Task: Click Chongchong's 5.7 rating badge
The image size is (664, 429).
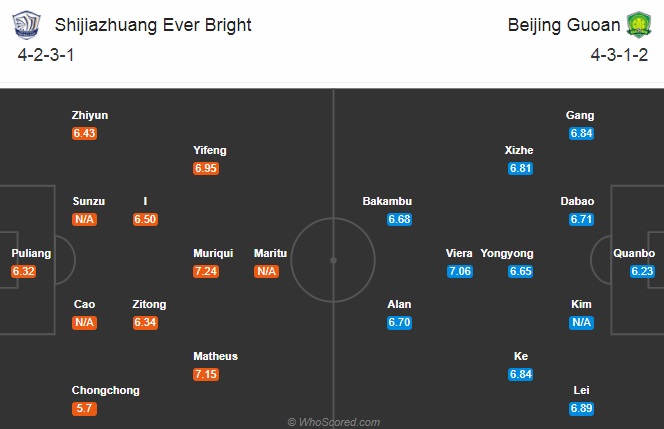Action: (85, 408)
